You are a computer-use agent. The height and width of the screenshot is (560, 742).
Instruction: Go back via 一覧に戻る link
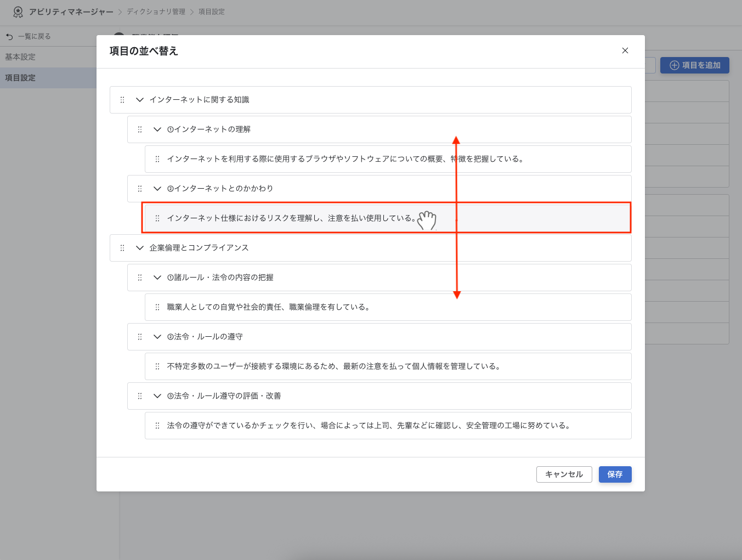(29, 36)
